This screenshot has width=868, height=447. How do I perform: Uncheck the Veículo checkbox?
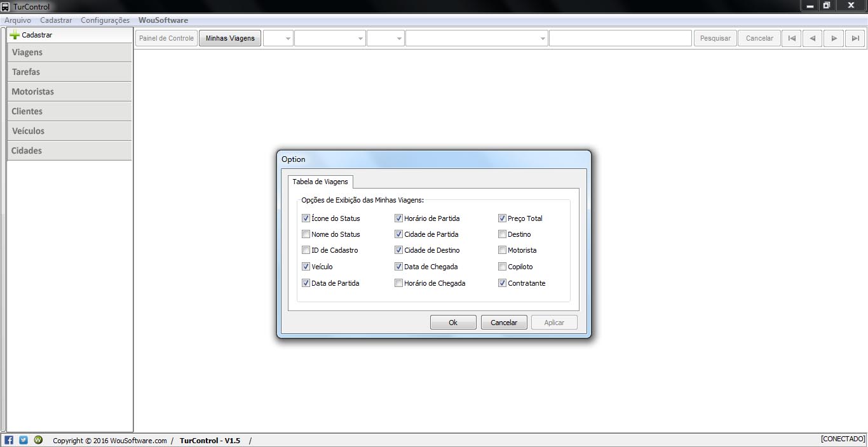[x=306, y=266]
